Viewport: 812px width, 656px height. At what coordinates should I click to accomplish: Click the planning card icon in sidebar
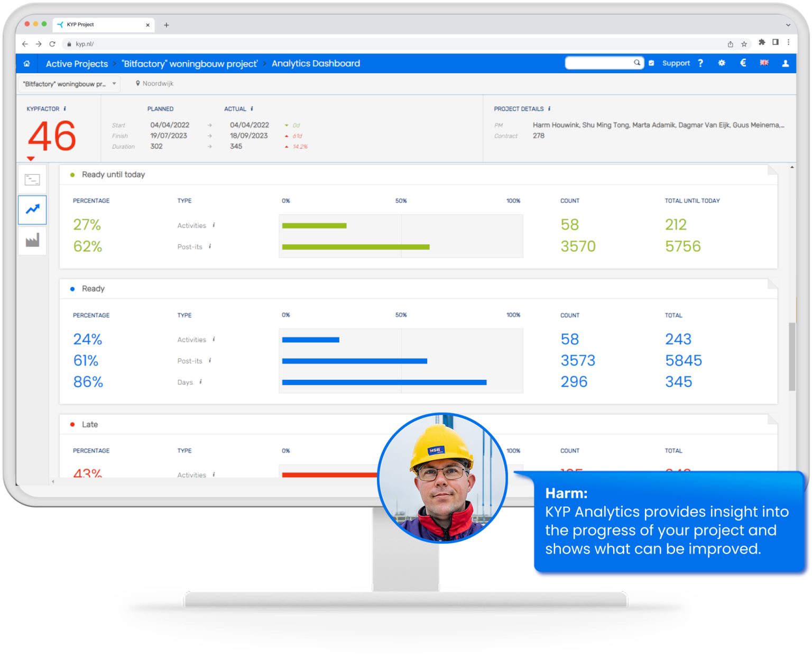click(x=32, y=179)
